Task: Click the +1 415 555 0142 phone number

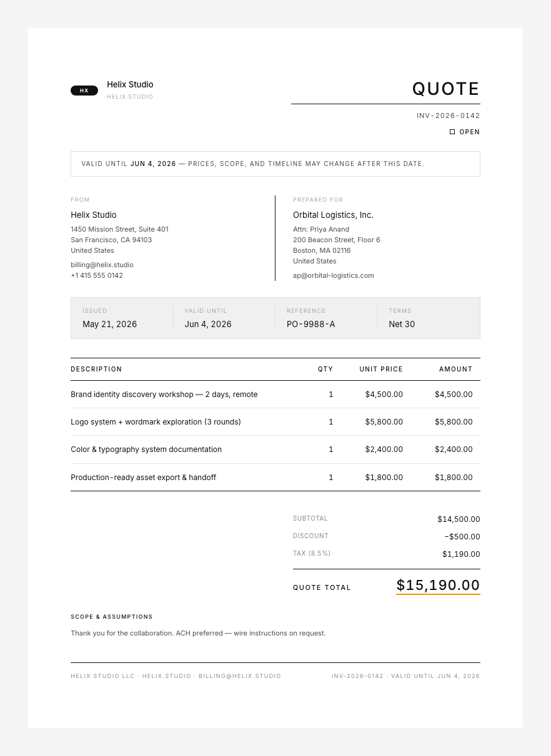Action: (x=97, y=275)
